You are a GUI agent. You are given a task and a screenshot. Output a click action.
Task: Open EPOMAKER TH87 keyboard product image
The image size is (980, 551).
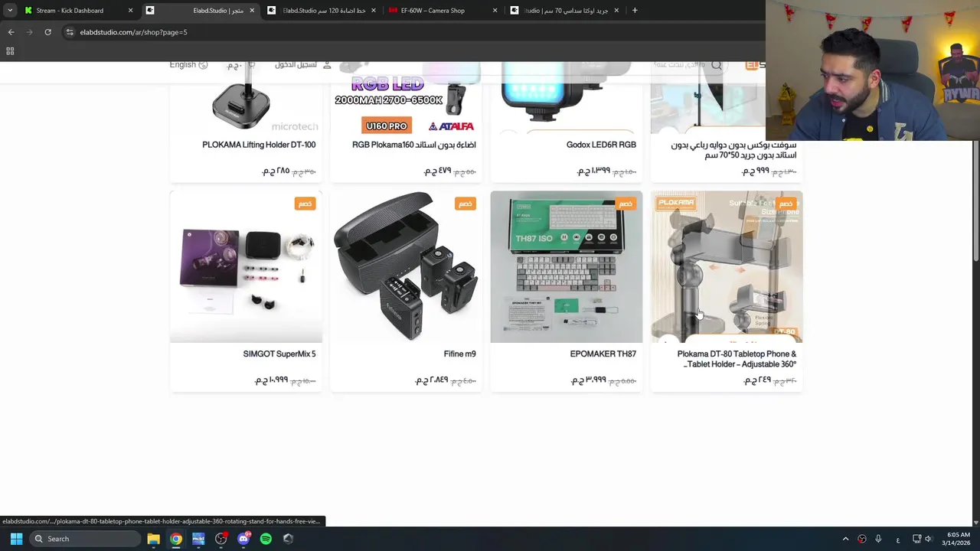tap(567, 266)
